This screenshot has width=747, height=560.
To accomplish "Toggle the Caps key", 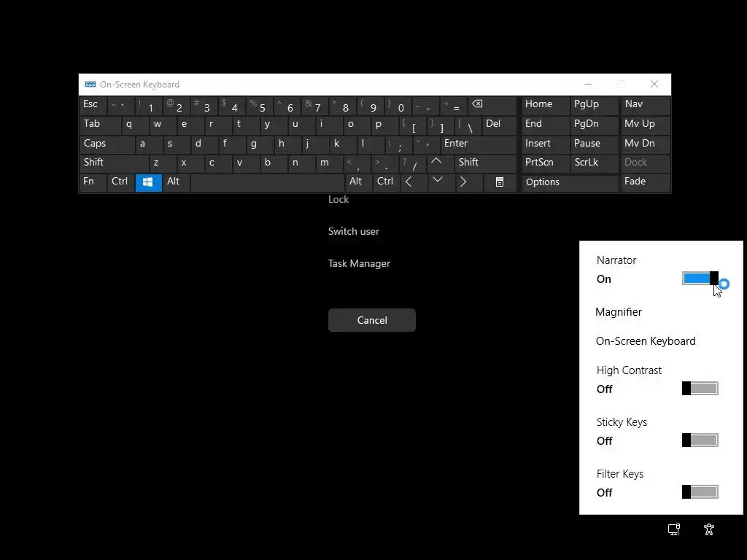I will [107, 144].
